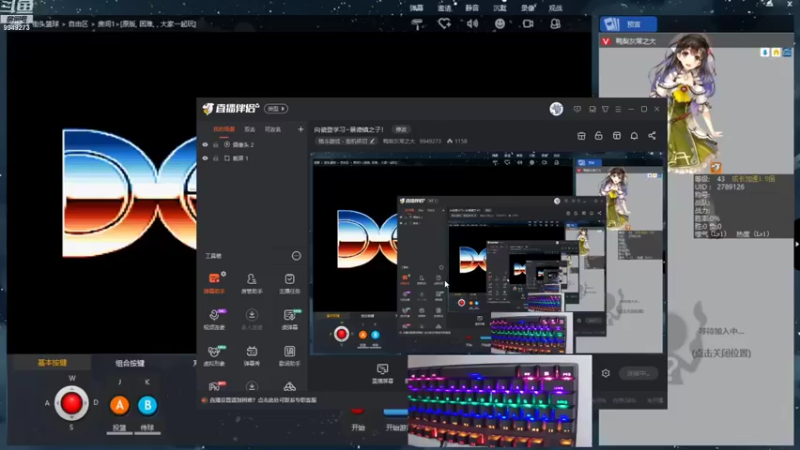Viewport: 800px width, 450px height.
Task: Open the message bubble icon in 直播伴侣 title bar
Action: pyautogui.click(x=577, y=109)
